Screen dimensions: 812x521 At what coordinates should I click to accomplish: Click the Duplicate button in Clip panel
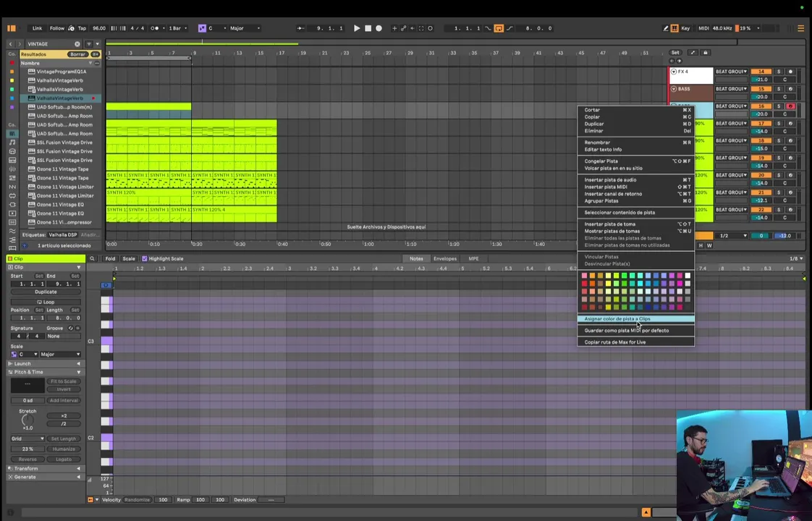point(46,292)
